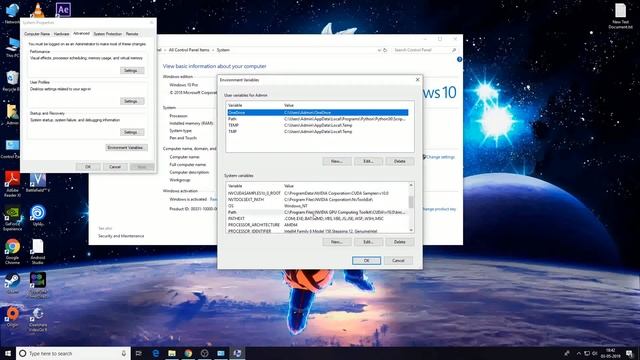640x360 pixels.
Task: Open Performance Settings in System Properties
Action: pos(132,71)
